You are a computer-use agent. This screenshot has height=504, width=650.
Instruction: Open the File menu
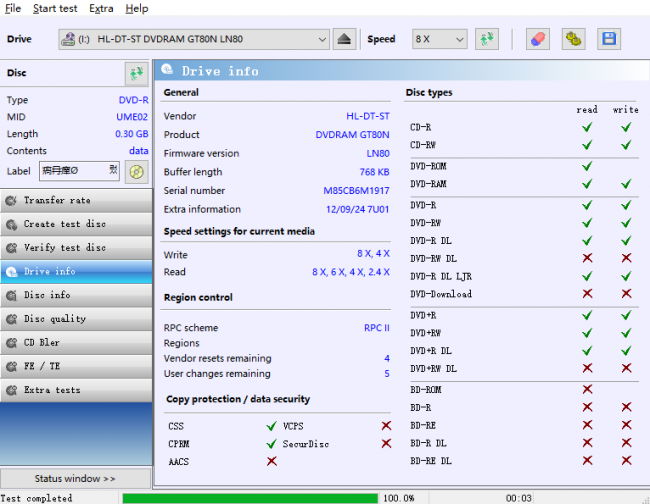tap(13, 8)
